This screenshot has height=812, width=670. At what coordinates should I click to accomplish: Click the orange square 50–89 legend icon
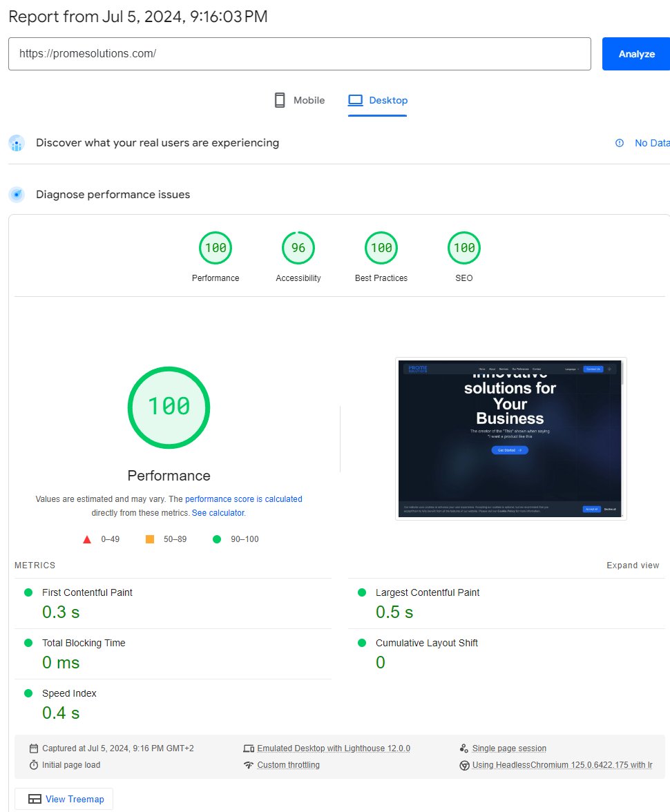150,539
